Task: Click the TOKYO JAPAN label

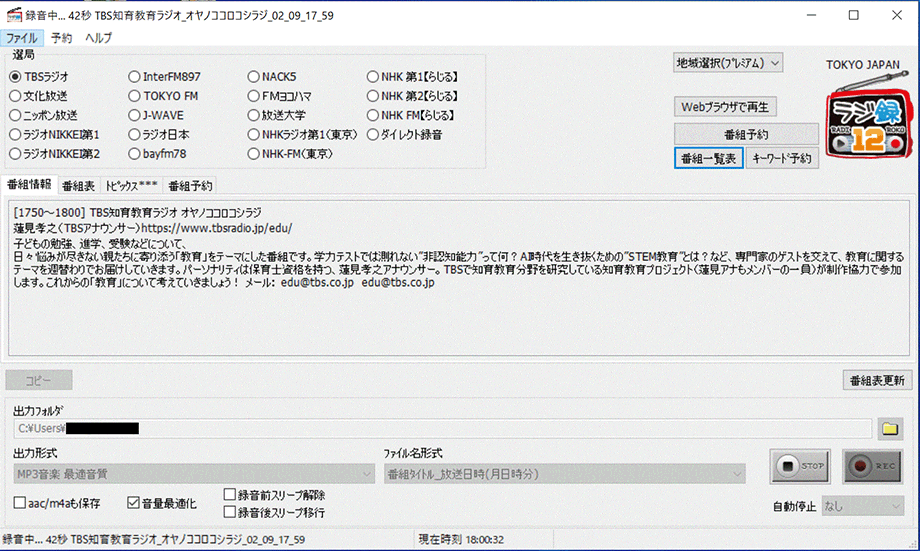Action: (x=862, y=65)
